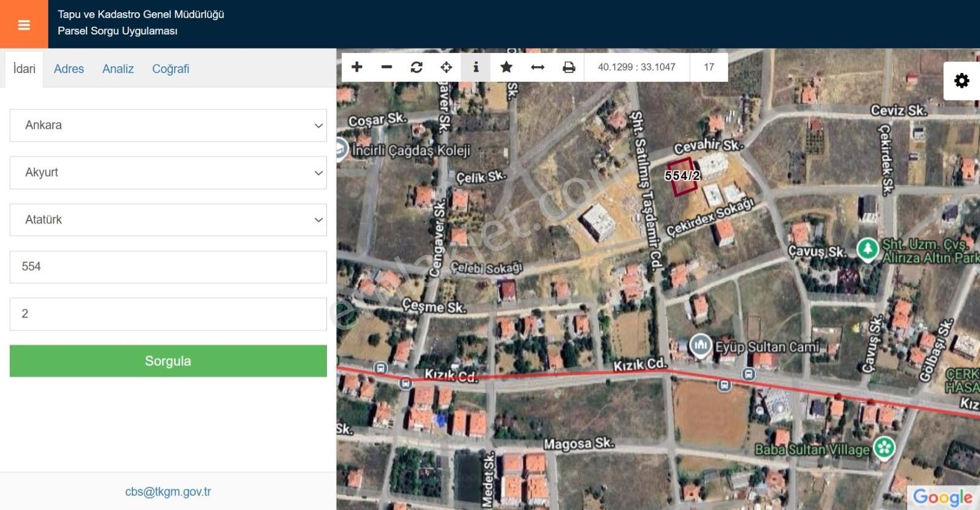Click the Çavuş Sk. horizontal street label
The width and height of the screenshot is (980, 510).
817,251
